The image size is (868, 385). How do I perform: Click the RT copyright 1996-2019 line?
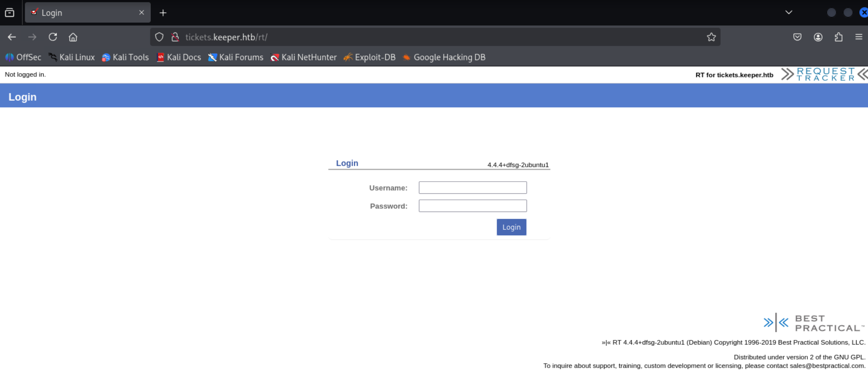[733, 342]
